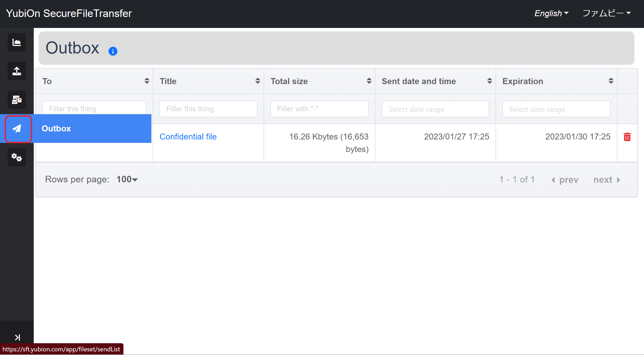Delete the Confidential file entry with trash icon
644x355 pixels.
627,137
